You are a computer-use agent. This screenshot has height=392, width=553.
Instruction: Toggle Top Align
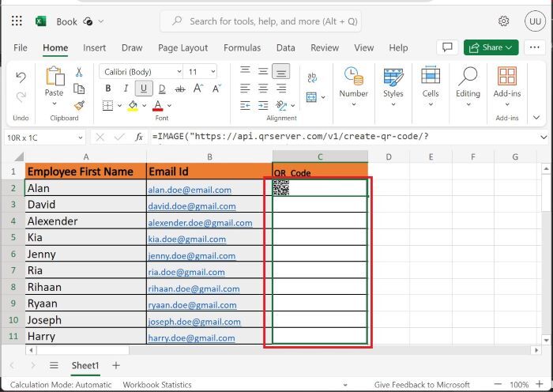[245, 70]
